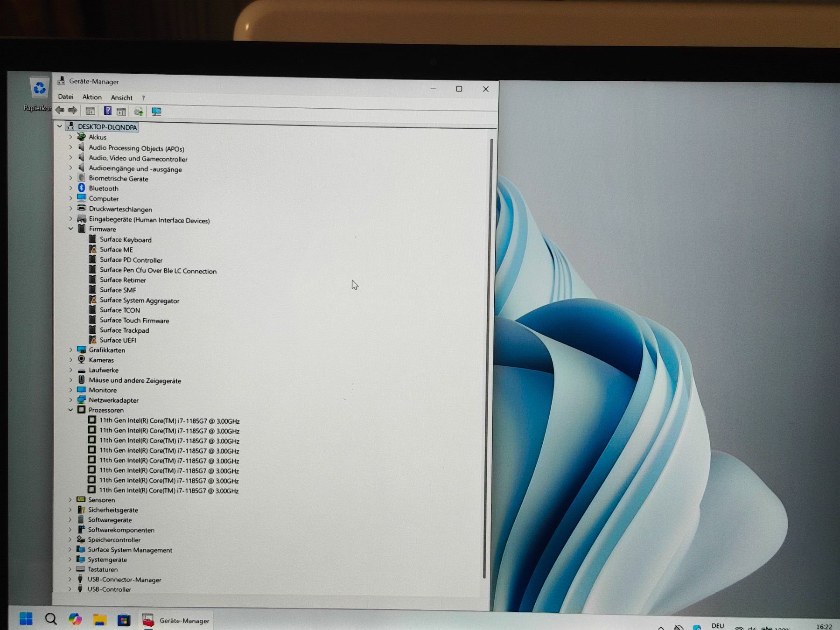This screenshot has width=840, height=630.
Task: Click the Forward arrow toolbar icon
Action: coord(72,110)
